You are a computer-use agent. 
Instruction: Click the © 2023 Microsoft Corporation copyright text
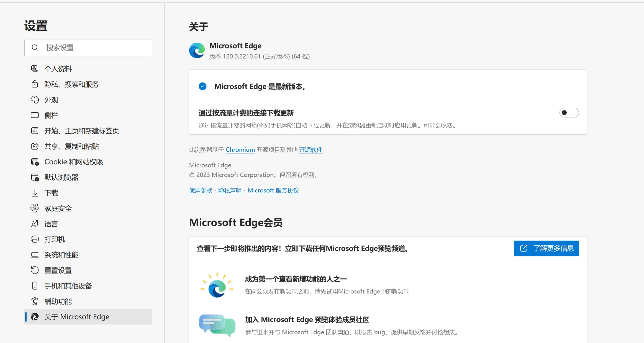click(x=253, y=175)
